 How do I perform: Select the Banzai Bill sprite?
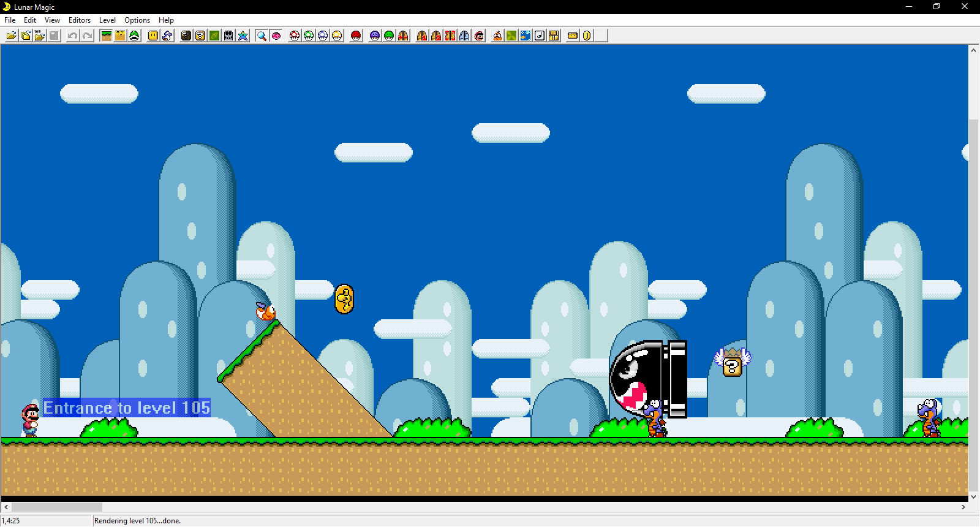(648, 379)
